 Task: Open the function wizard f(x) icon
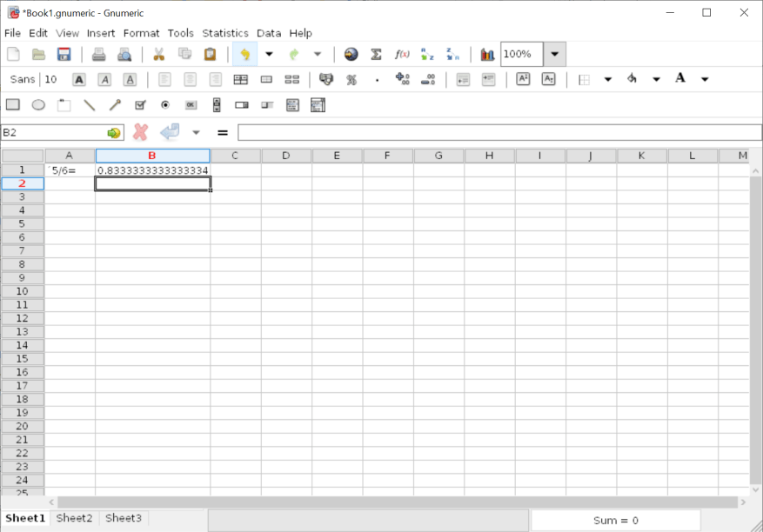(402, 54)
